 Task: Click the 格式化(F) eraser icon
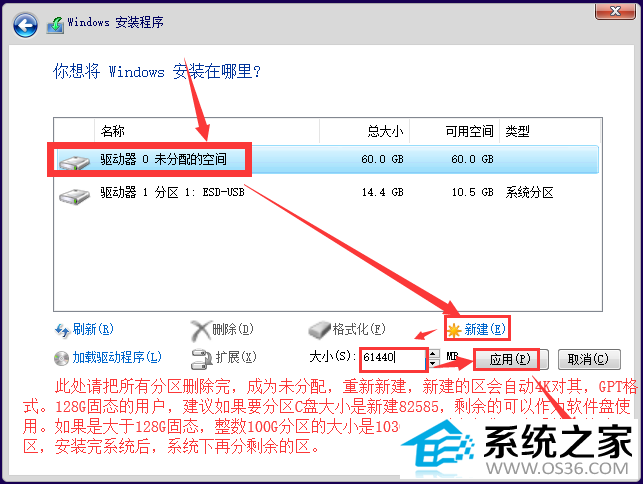319,330
